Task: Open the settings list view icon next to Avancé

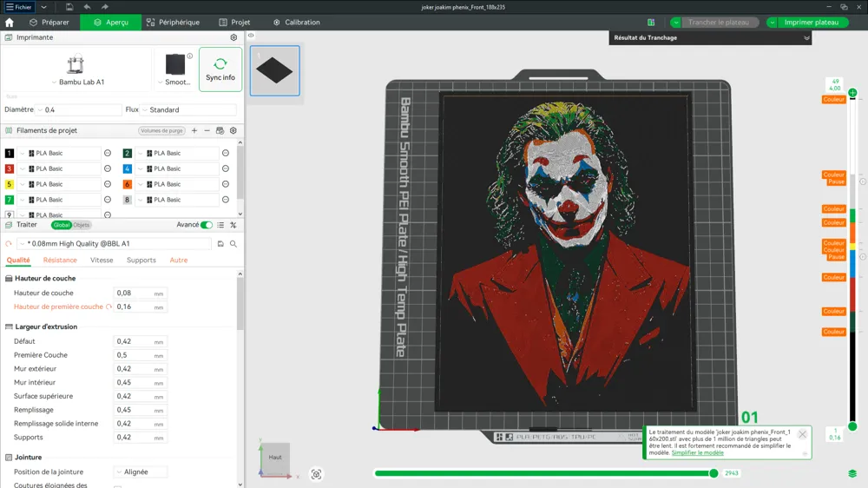Action: pos(220,225)
